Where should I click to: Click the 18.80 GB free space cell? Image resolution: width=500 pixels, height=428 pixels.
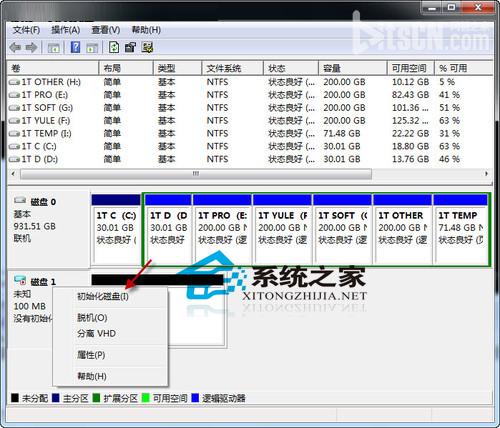(x=410, y=147)
